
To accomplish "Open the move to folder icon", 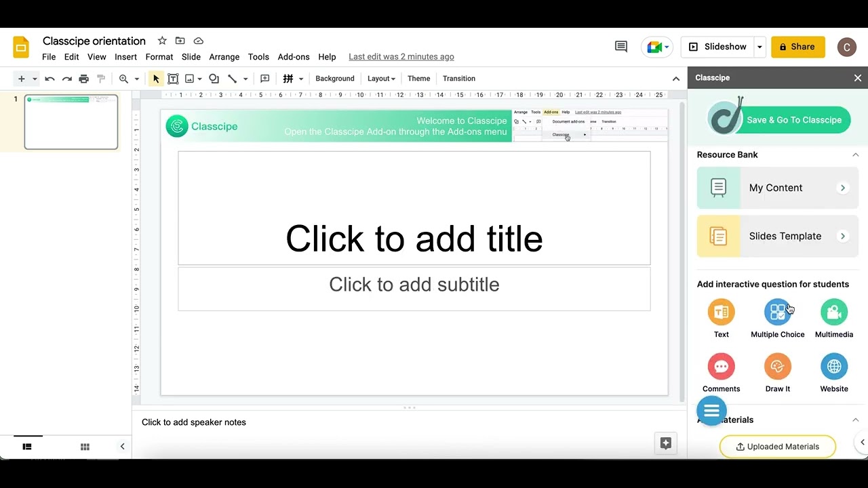I will [180, 41].
